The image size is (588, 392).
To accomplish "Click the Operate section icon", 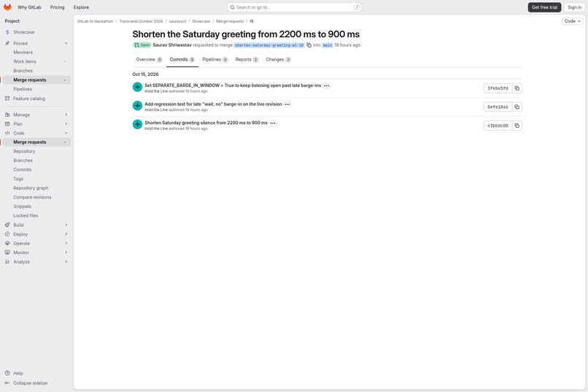I will 7,244.
